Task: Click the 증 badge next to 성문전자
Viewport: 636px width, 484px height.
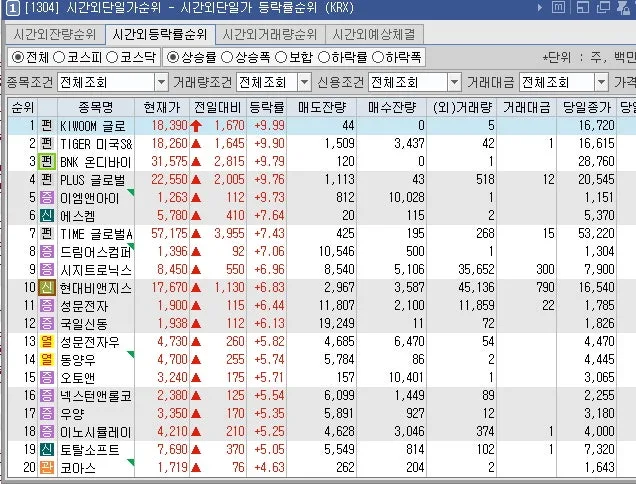Action: click(47, 305)
